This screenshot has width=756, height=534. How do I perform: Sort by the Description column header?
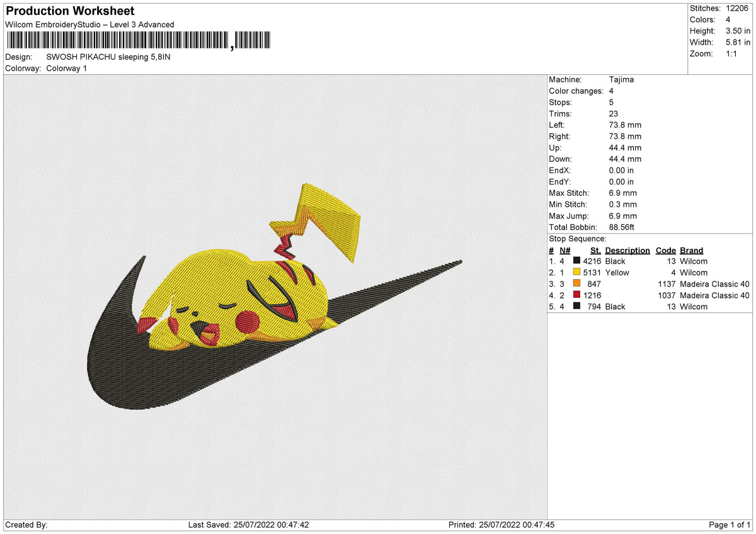click(627, 250)
